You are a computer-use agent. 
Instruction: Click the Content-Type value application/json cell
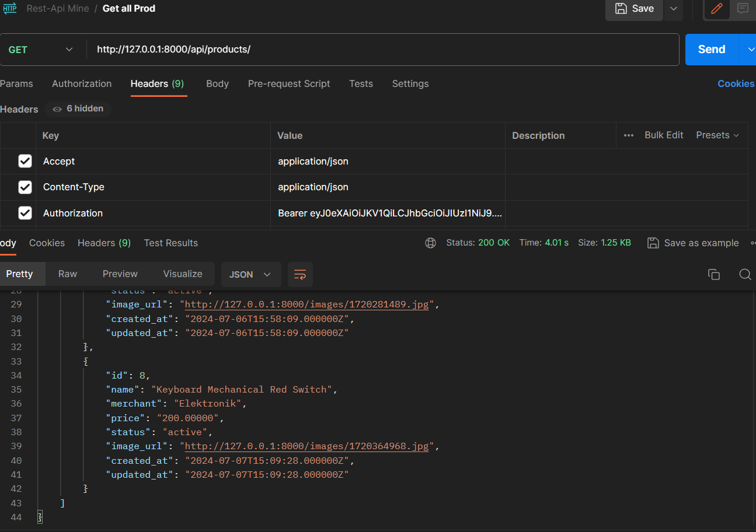coord(388,187)
